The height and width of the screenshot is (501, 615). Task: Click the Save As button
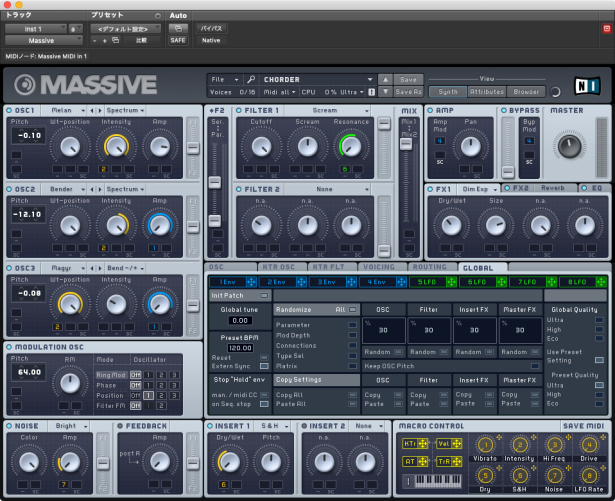[407, 92]
